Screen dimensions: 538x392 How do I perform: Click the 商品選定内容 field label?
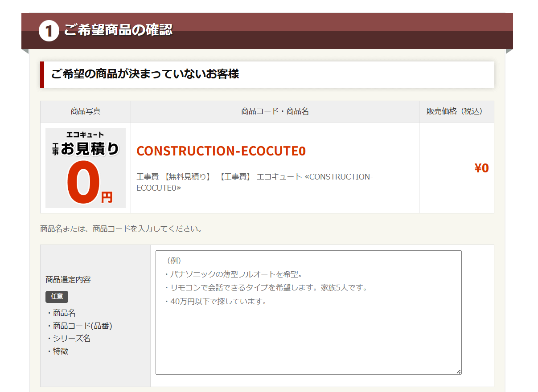(x=68, y=280)
